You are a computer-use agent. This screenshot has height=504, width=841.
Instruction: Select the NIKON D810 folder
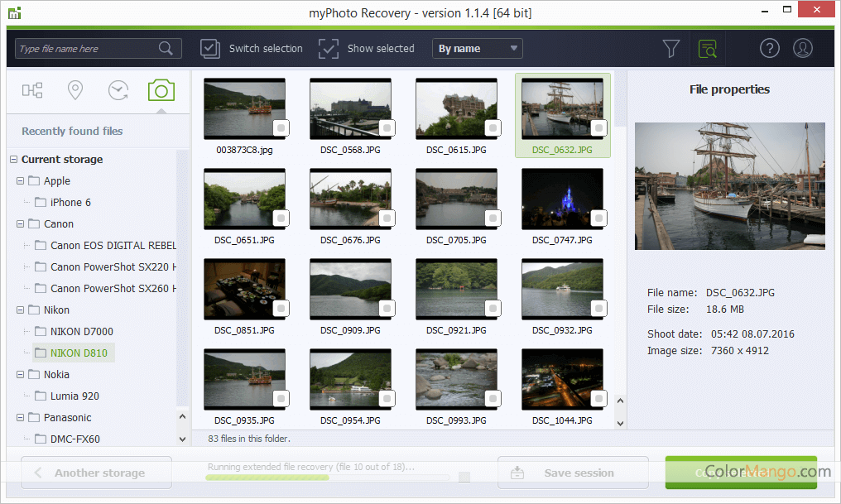[74, 353]
